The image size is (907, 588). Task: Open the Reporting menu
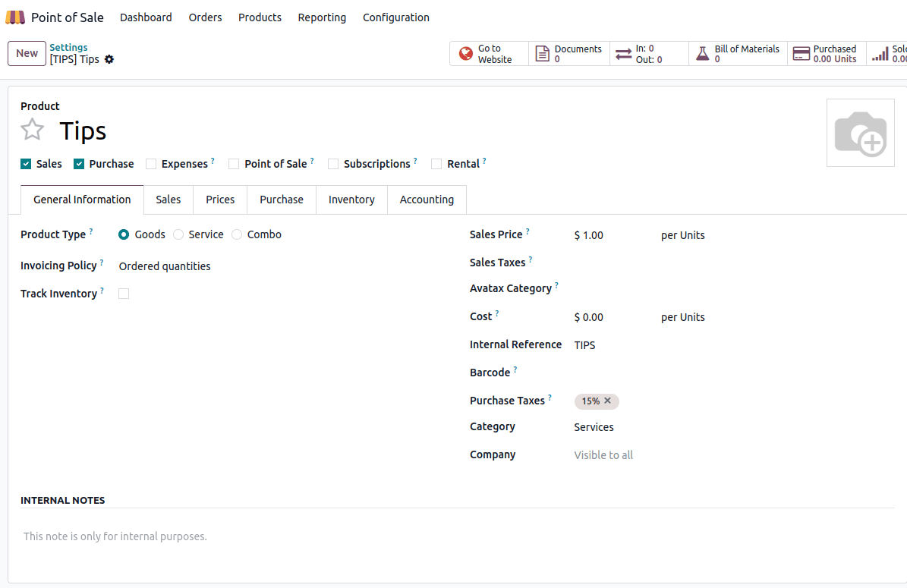tap(322, 17)
